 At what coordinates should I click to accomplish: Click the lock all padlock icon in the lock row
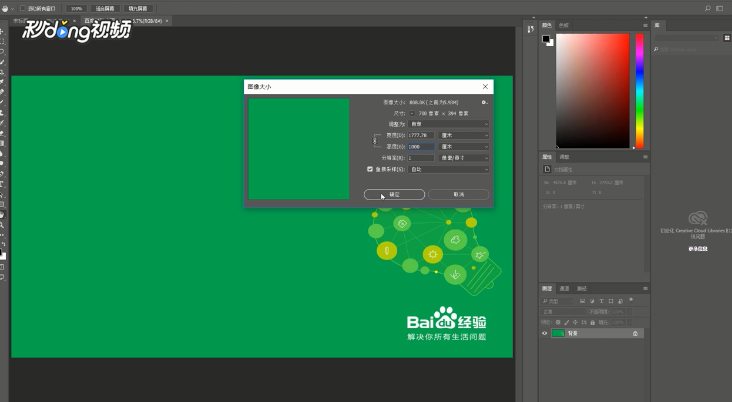tap(592, 322)
